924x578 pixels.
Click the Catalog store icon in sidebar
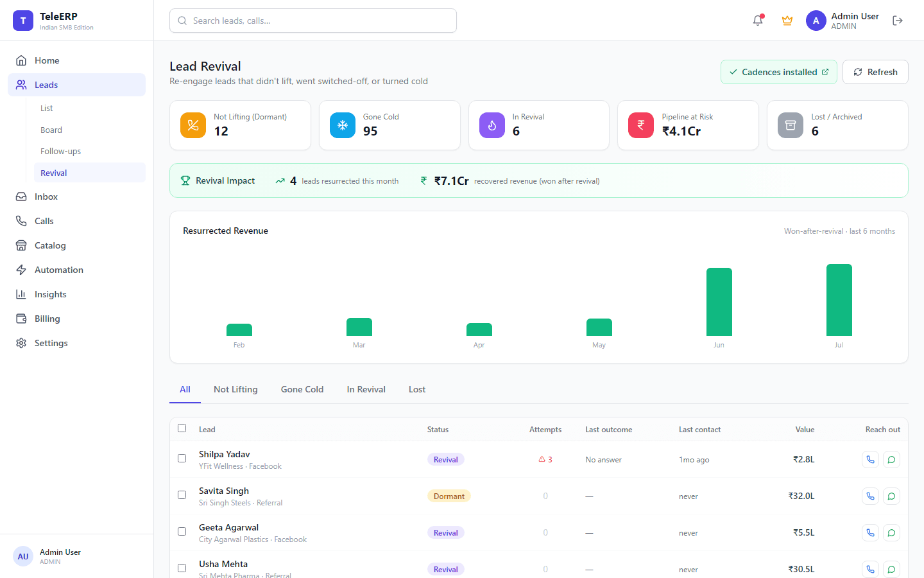(21, 245)
